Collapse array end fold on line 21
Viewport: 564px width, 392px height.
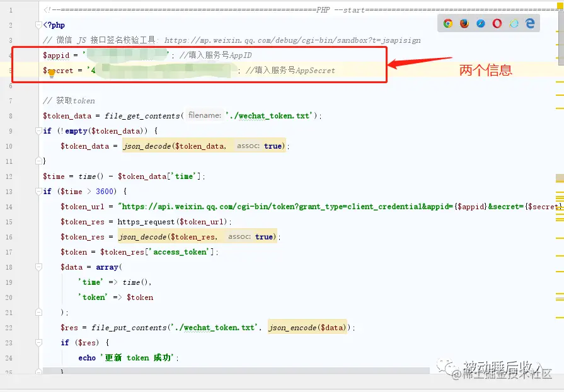point(38,312)
